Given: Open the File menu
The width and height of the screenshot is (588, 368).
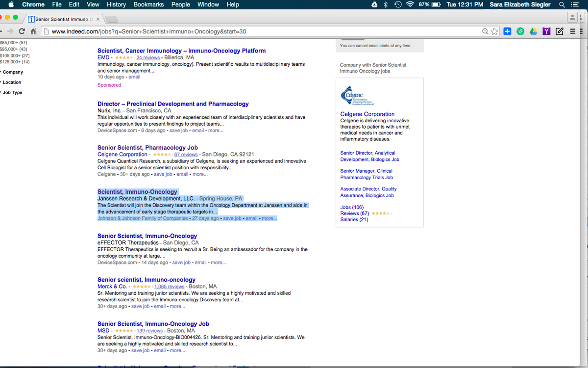Looking at the screenshot, I should 57,4.
